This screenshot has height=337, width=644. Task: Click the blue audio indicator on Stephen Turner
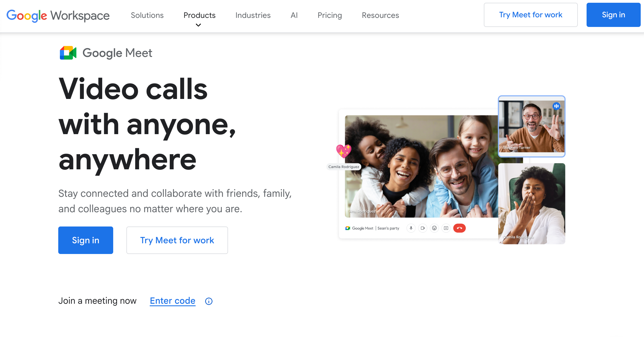[556, 106]
